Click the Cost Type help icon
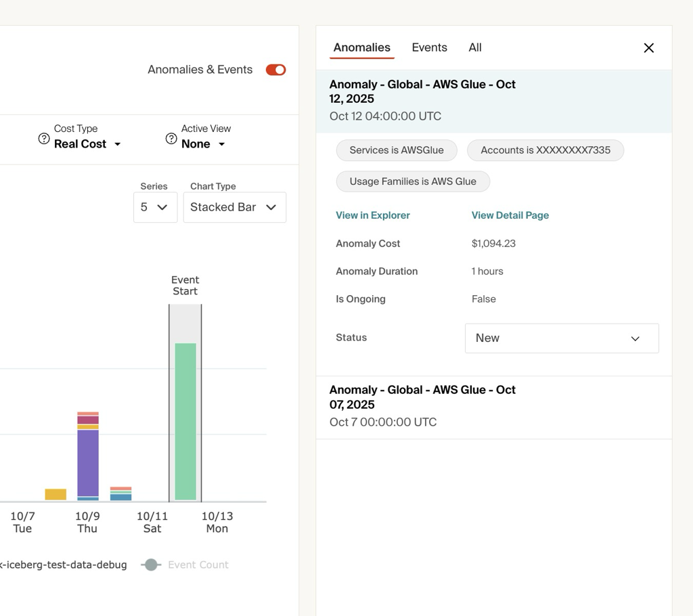Image resolution: width=693 pixels, height=616 pixels. [44, 138]
